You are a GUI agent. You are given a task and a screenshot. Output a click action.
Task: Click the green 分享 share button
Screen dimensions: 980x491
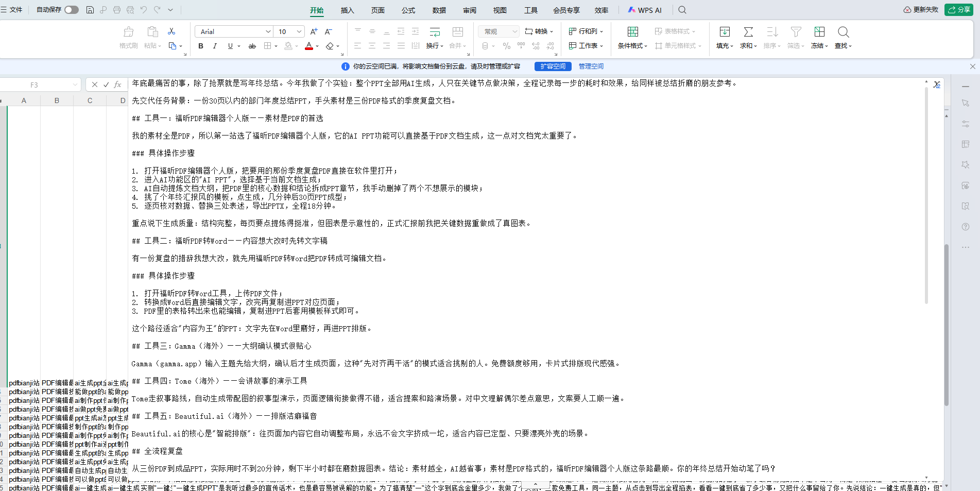point(959,10)
